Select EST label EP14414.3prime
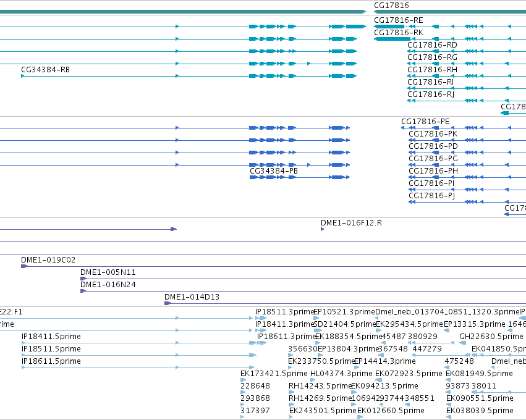This screenshot has width=526, height=420. (x=385, y=362)
